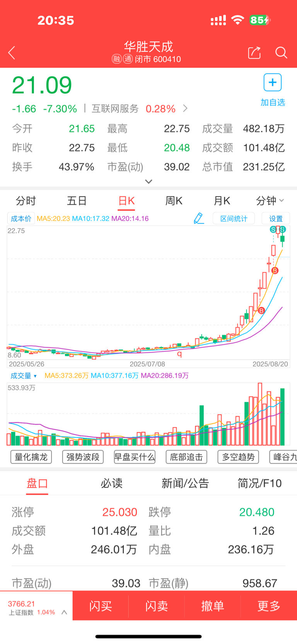
Task: Tap the 撤单 cancel order button
Action: pos(213,606)
